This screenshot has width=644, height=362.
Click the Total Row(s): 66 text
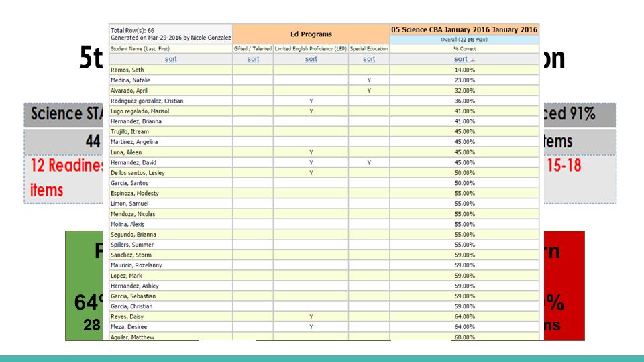132,30
